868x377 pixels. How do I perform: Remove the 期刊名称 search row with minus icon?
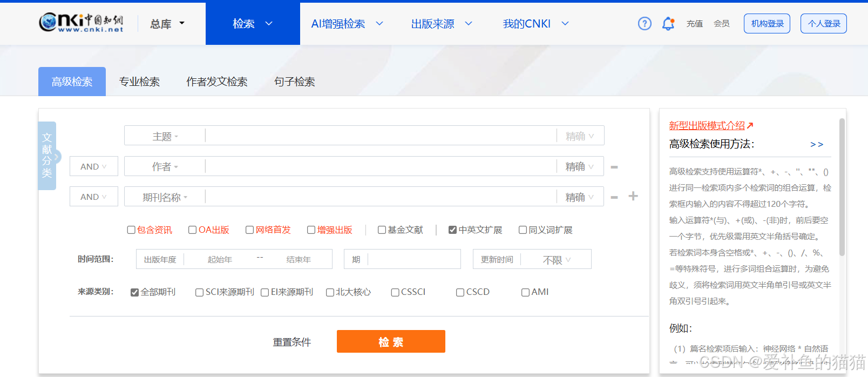[x=614, y=197]
